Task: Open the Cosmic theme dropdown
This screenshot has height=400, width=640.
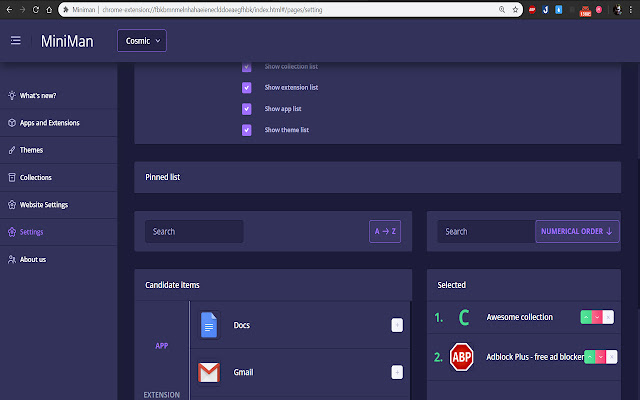Action: click(142, 41)
